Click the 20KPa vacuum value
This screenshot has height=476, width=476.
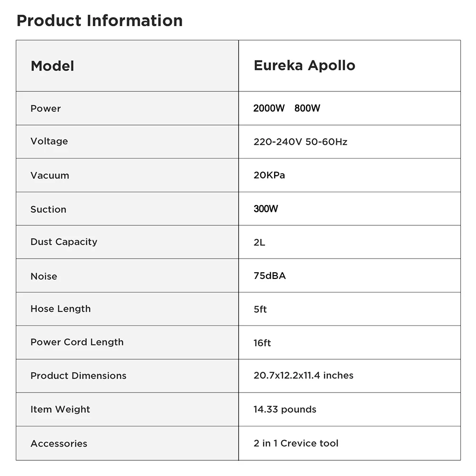coord(269,175)
